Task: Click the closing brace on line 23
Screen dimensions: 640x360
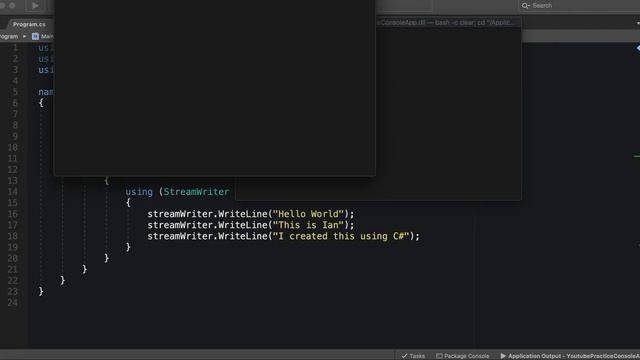Action: point(41,291)
